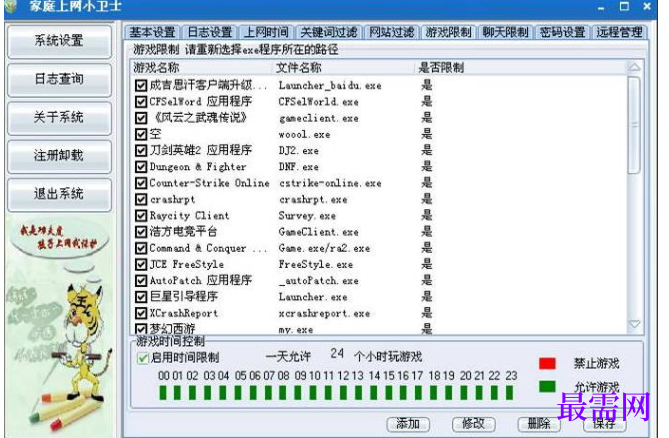This screenshot has height=438, width=669.
Task: Open the 关键词过滤 tab
Action: 329,32
